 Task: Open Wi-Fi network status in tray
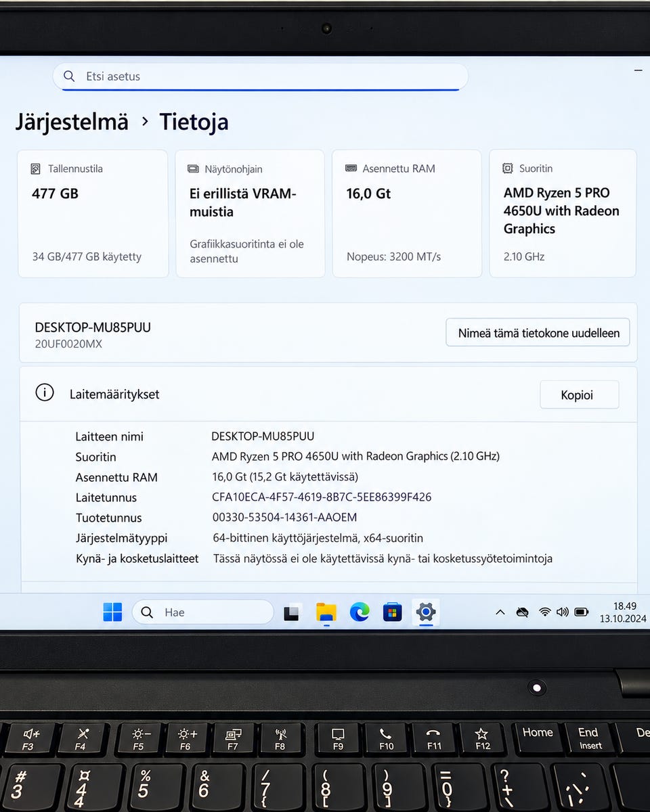point(545,612)
